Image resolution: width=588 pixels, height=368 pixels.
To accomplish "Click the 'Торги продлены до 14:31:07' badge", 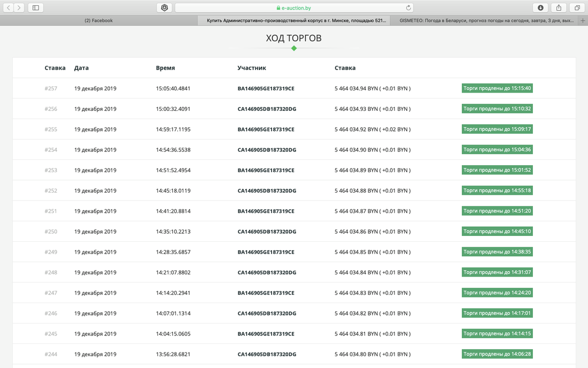I will [497, 272].
